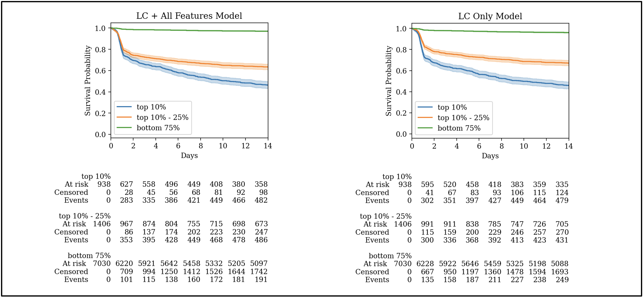644x298 pixels.
Task: Click the blue top 10% legend line in right plot
Action: (425, 107)
